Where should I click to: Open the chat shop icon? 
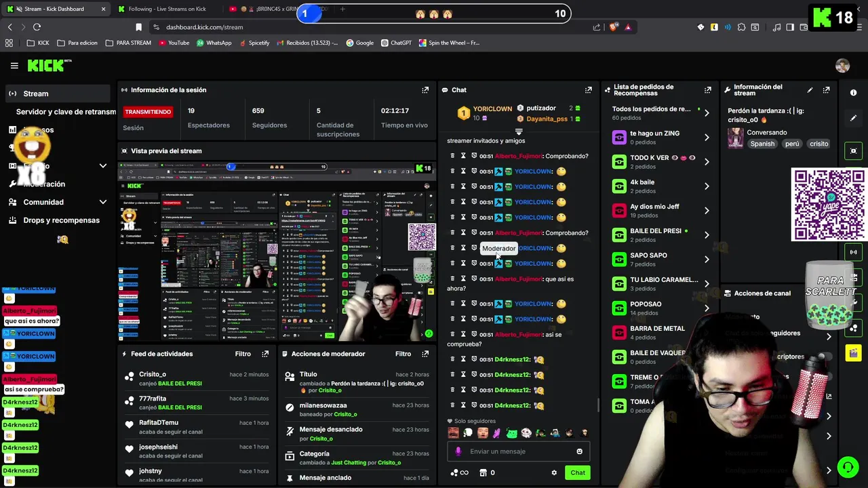coord(483,472)
